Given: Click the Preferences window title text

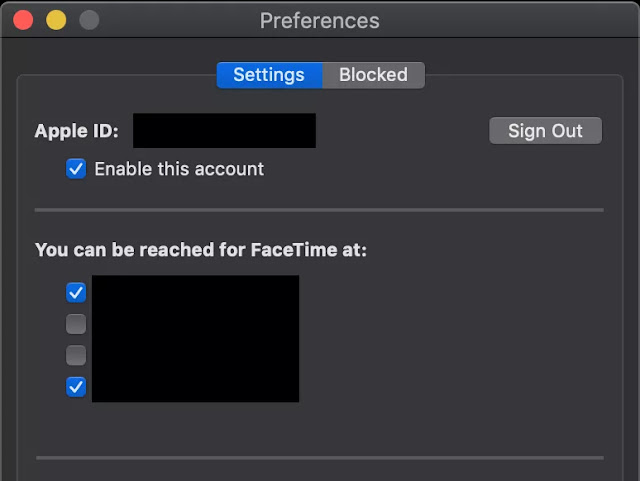Looking at the screenshot, I should (319, 20).
